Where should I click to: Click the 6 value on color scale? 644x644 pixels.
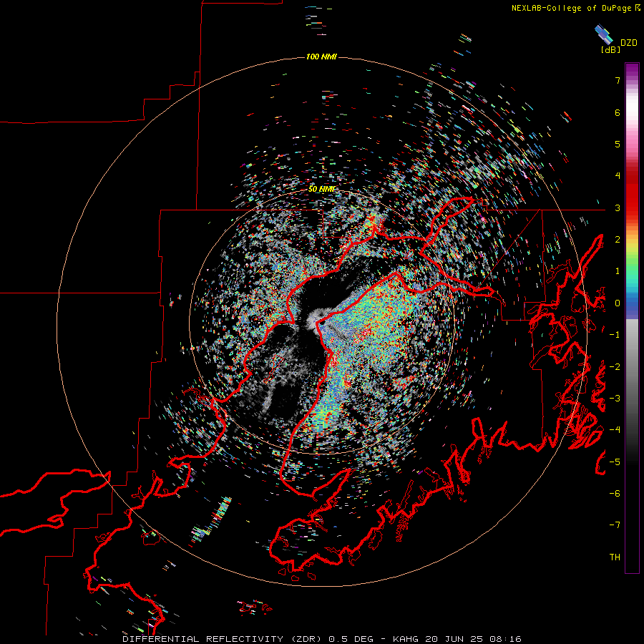click(618, 112)
